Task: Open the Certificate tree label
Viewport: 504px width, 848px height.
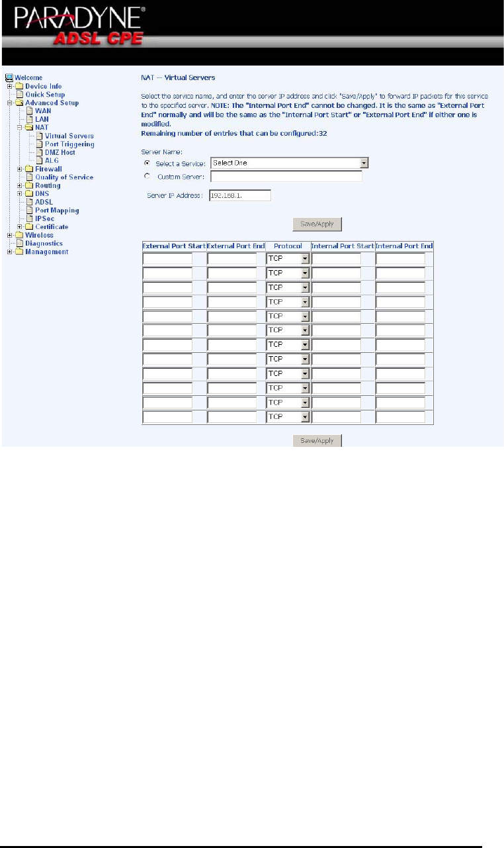Action: pos(52,227)
